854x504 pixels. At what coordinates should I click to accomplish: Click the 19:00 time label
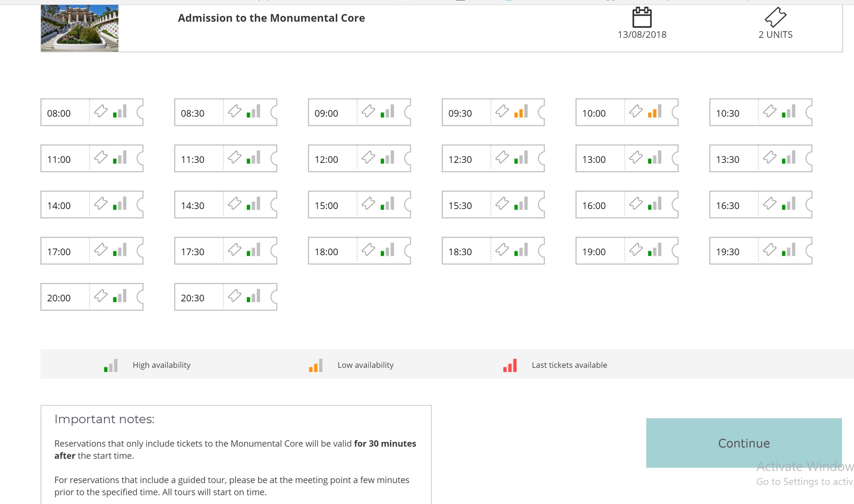click(x=594, y=252)
